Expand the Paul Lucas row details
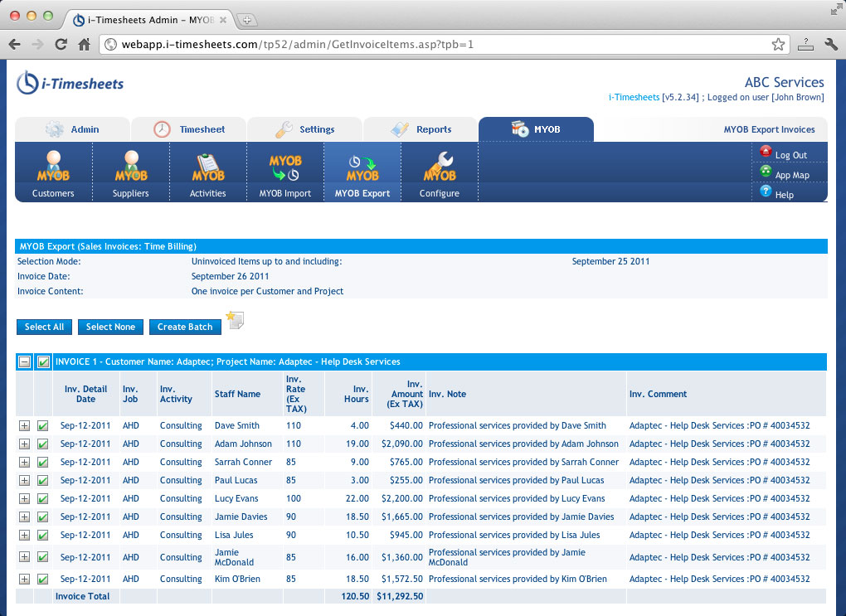Viewport: 846px width, 616px height. (x=24, y=481)
